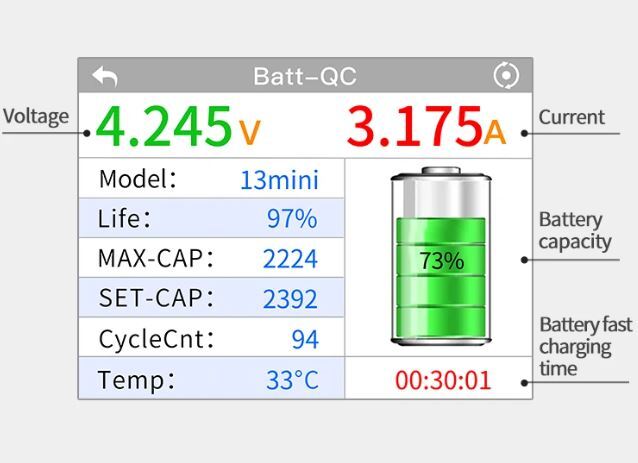Click the Battery fast charging time label
Image resolution: width=638 pixels, height=463 pixels.
pos(586,347)
